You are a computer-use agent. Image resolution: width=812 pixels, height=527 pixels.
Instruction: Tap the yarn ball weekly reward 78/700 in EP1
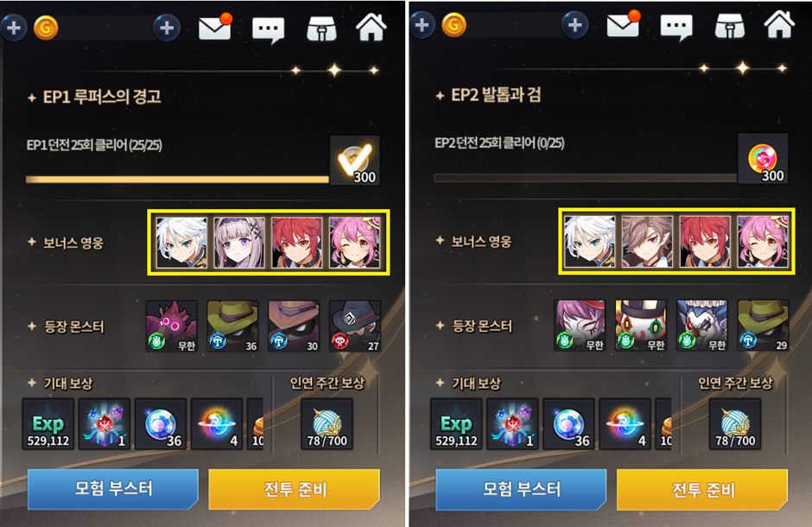click(x=327, y=424)
